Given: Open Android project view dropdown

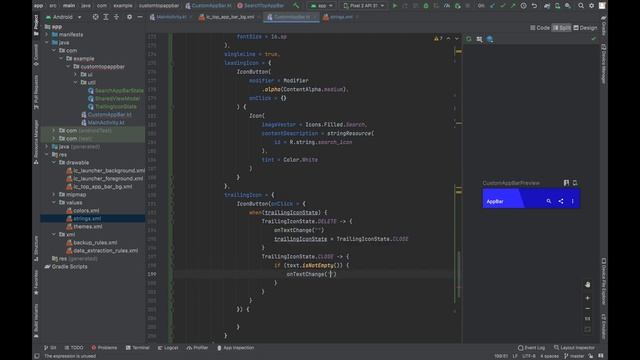Looking at the screenshot, I should pos(64,17).
